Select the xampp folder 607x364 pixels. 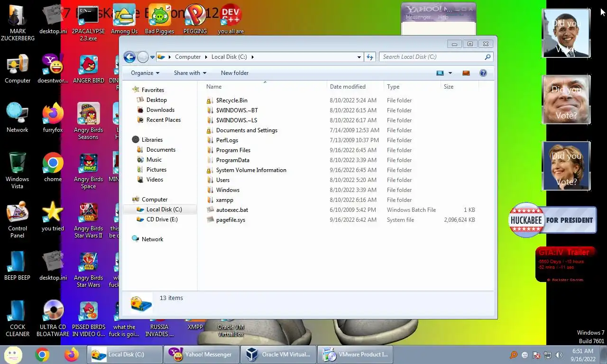(x=224, y=200)
